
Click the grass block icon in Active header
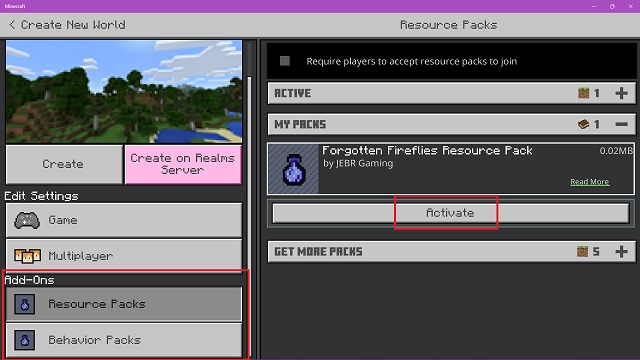tap(583, 93)
